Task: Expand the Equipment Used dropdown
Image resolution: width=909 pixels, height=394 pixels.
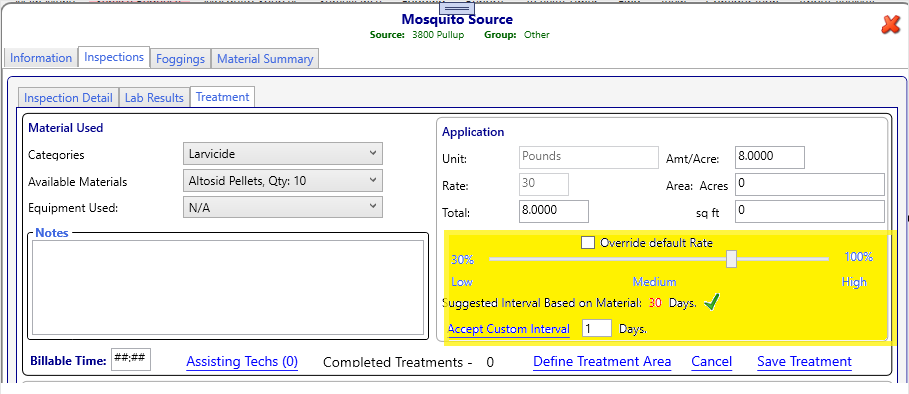Action: [283, 207]
